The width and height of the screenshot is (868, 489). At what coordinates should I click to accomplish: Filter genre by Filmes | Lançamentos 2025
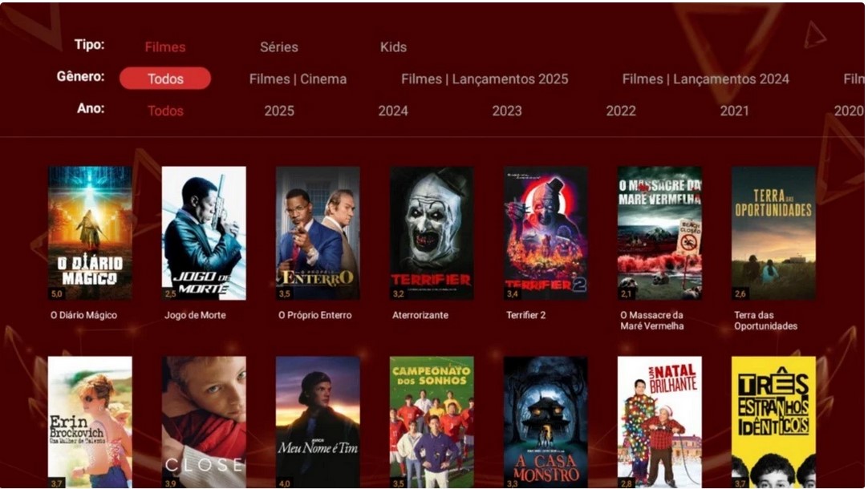(485, 79)
